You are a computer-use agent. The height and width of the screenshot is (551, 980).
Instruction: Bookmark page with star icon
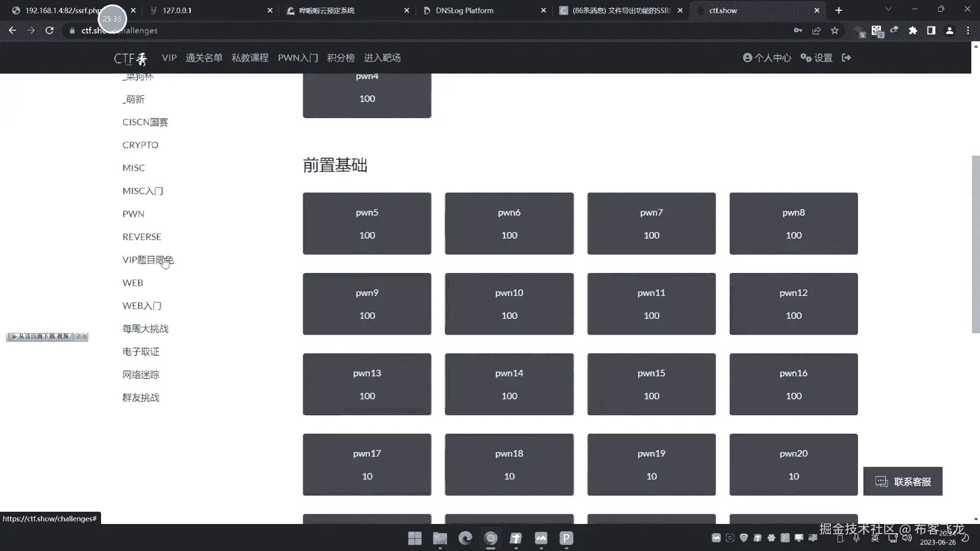click(835, 31)
